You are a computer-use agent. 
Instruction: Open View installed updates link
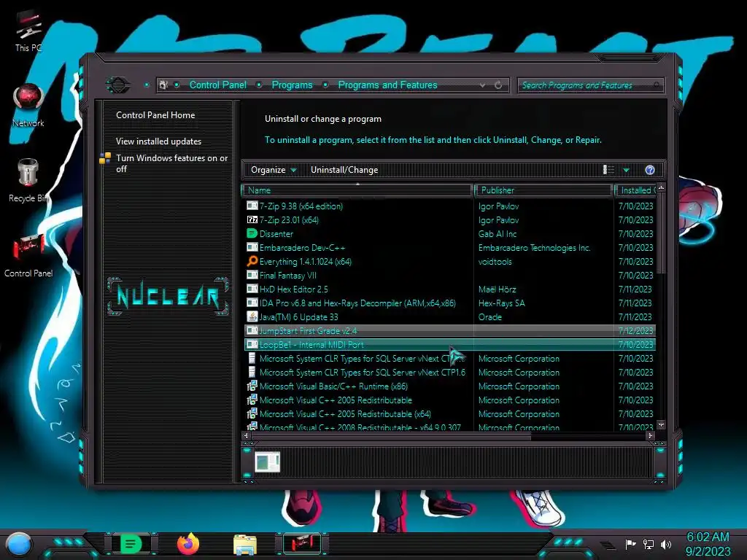coord(158,141)
